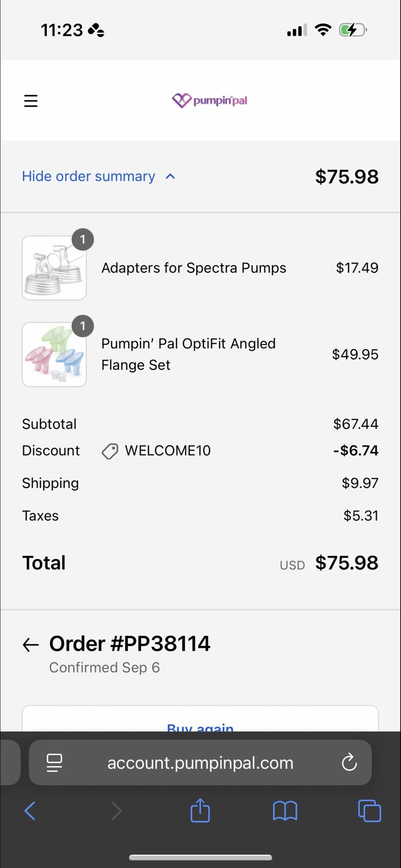401x868 pixels.
Task: Tap the Order #PP38114 heading
Action: (130, 644)
